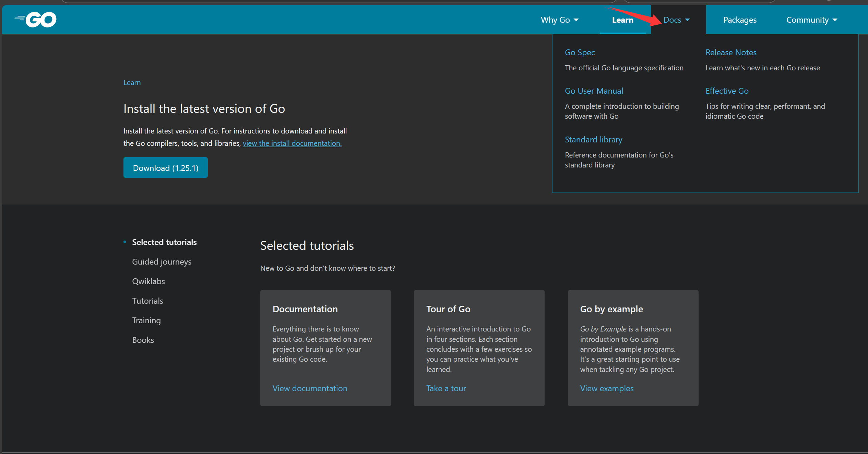Click the Download (1.25.1) button
Viewport: 868px width, 454px height.
coord(166,167)
